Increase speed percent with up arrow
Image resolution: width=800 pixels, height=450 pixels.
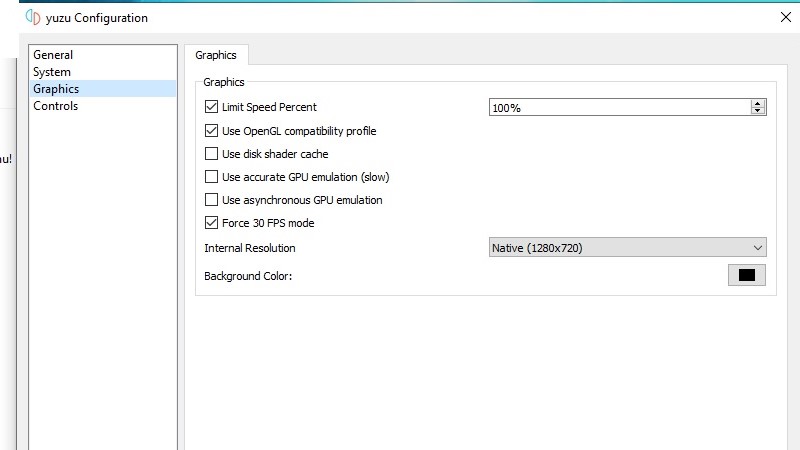(758, 104)
